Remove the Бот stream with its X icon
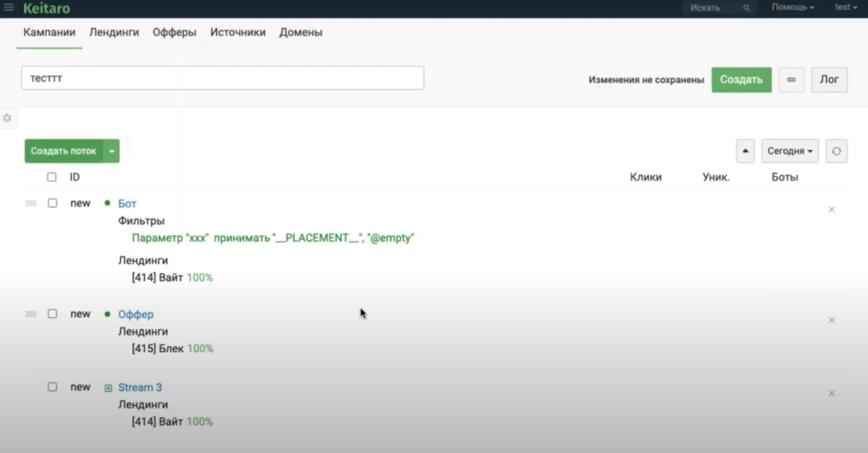 point(831,210)
